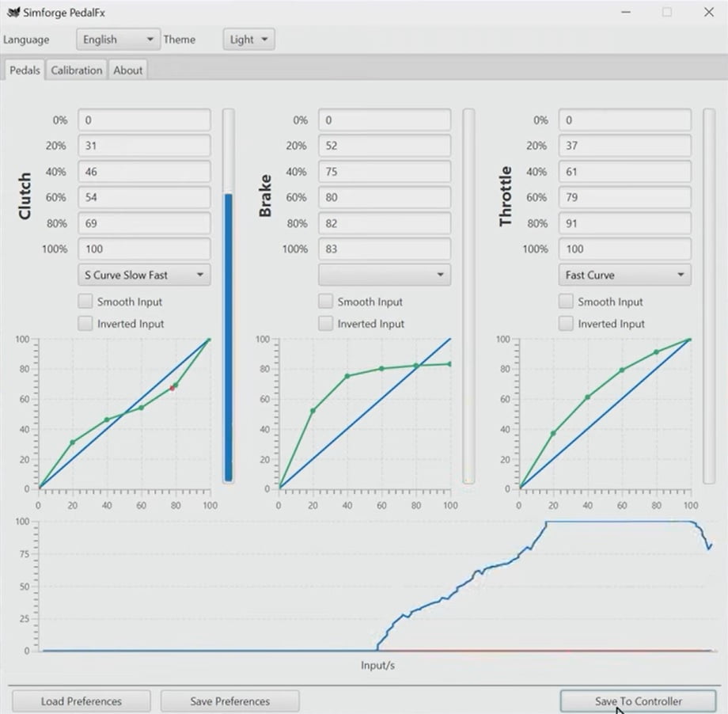Click the blue Clutch level bar
Image resolution: width=728 pixels, height=714 pixels.
pyautogui.click(x=229, y=336)
